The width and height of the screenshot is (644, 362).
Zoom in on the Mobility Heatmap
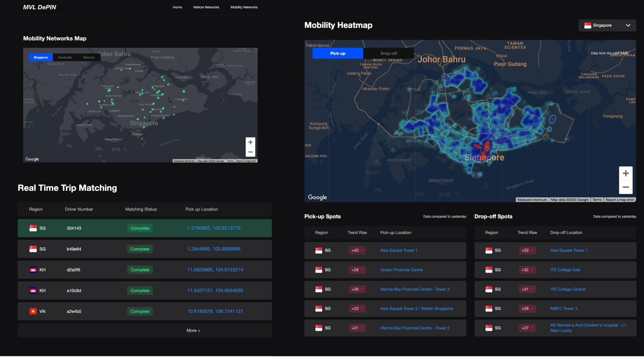(x=626, y=174)
